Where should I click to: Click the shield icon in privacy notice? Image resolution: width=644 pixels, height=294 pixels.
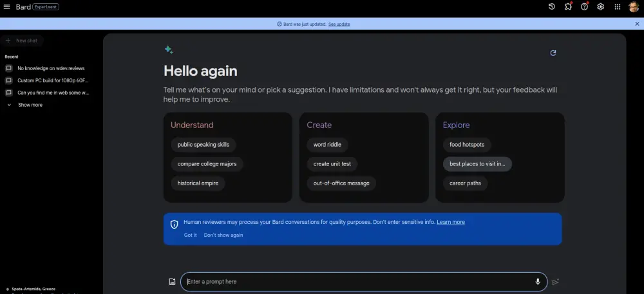[174, 225]
